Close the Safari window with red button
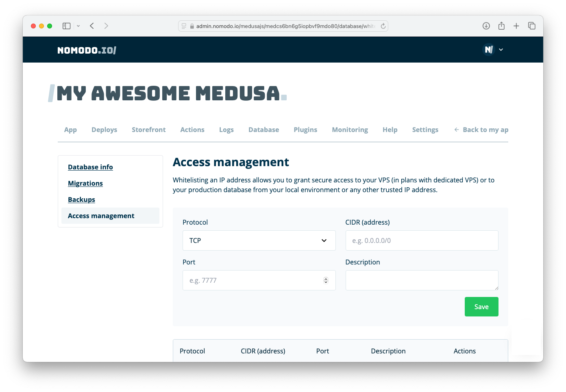Screen dimensions: 566x392 click(x=33, y=26)
